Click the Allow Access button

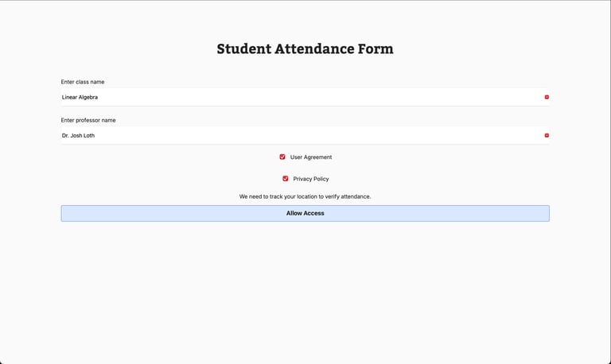pyautogui.click(x=305, y=213)
